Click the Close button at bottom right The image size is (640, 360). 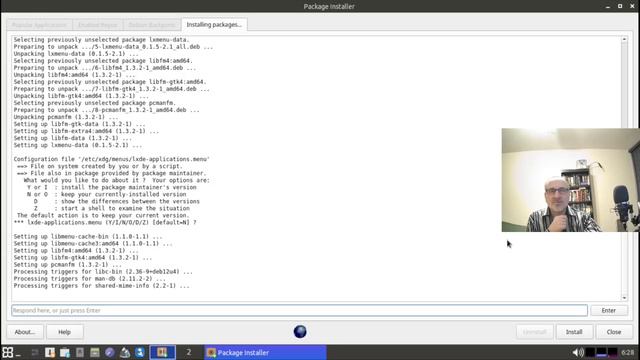[x=614, y=332]
